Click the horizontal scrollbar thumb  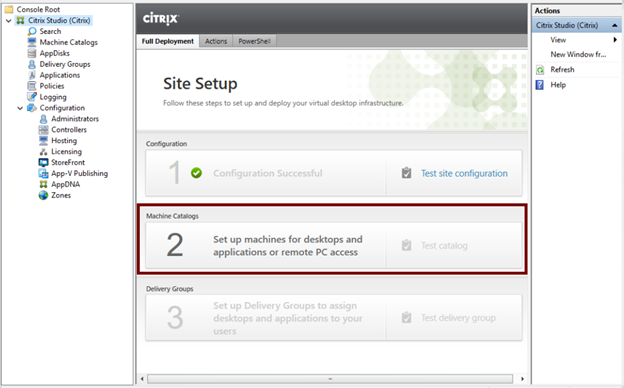330,379
